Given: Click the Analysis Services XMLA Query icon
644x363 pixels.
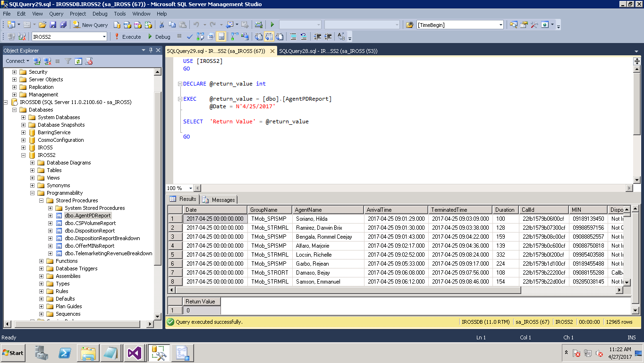Looking at the screenshot, I should click(148, 25).
